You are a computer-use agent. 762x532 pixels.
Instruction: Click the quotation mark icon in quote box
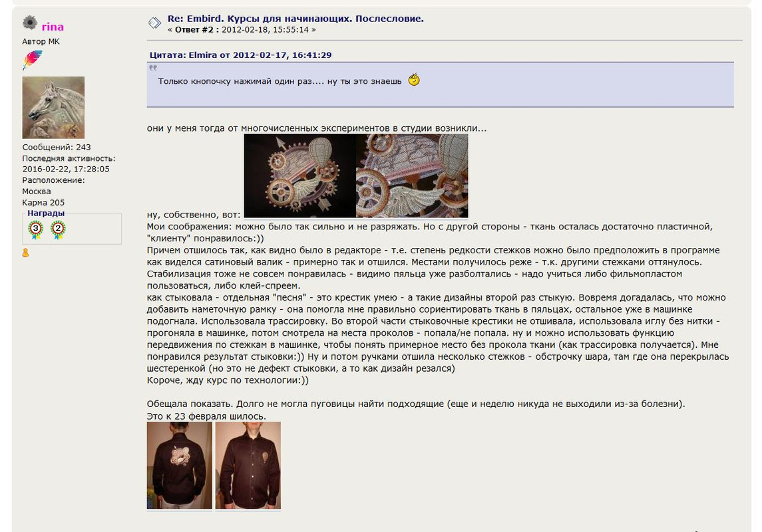pyautogui.click(x=153, y=68)
